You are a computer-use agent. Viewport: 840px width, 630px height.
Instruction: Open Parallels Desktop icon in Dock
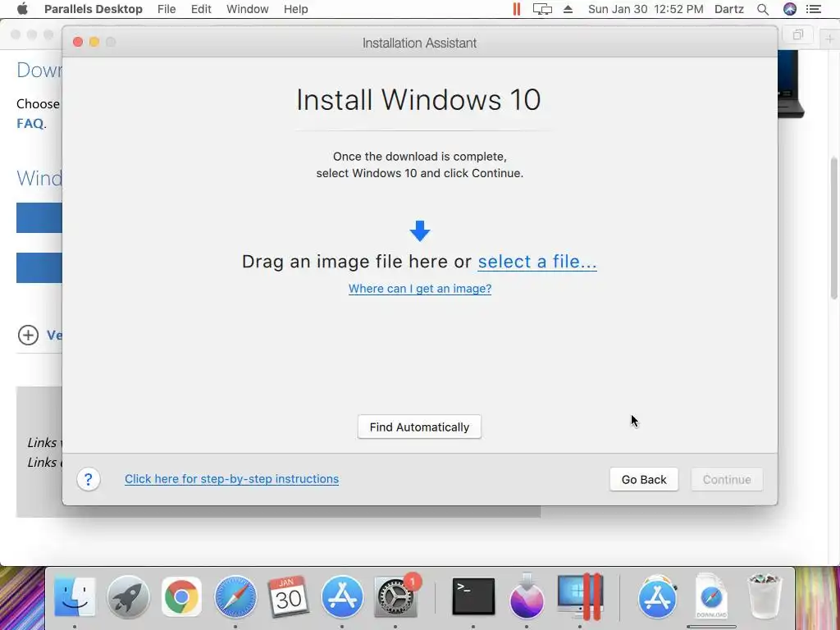[580, 596]
